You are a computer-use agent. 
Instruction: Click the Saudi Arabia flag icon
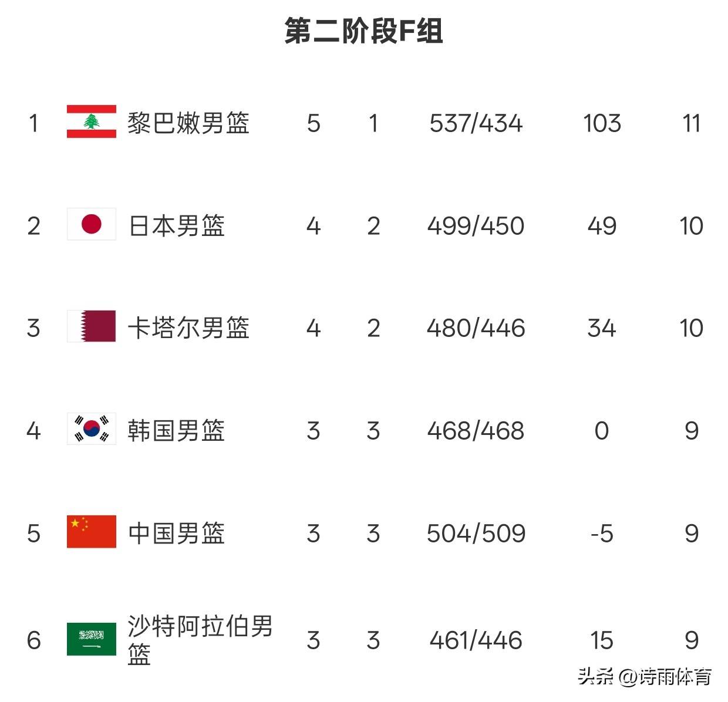click(92, 639)
